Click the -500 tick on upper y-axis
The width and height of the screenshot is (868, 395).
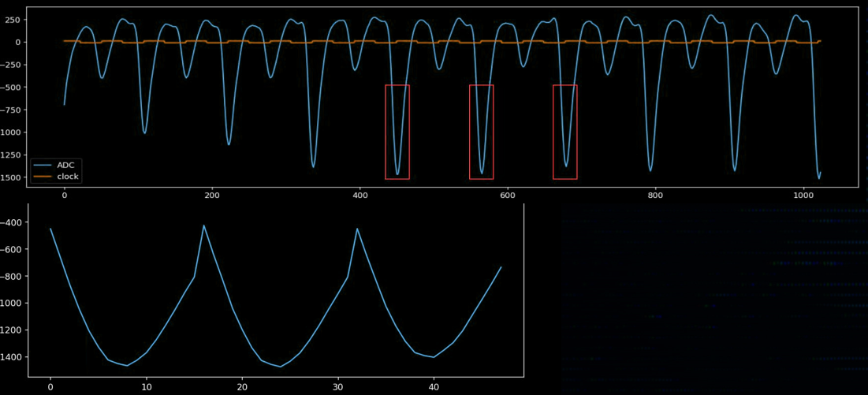pyautogui.click(x=10, y=88)
